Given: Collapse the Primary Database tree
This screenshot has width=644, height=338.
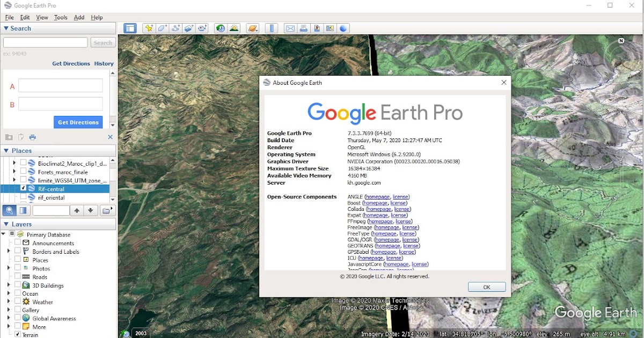Looking at the screenshot, I should pyautogui.click(x=4, y=234).
